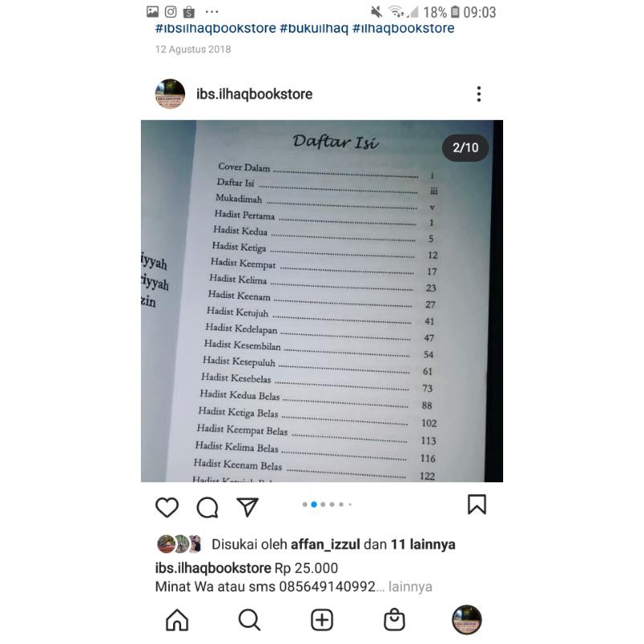Open affan_izzul's profile from likes
Screen dimensions: 644x644
click(x=325, y=544)
